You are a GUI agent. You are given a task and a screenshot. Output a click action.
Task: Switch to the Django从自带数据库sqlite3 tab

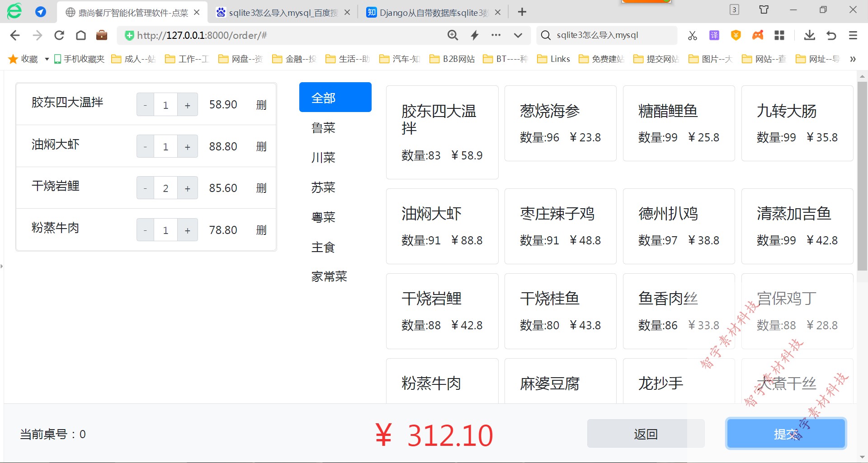click(433, 13)
